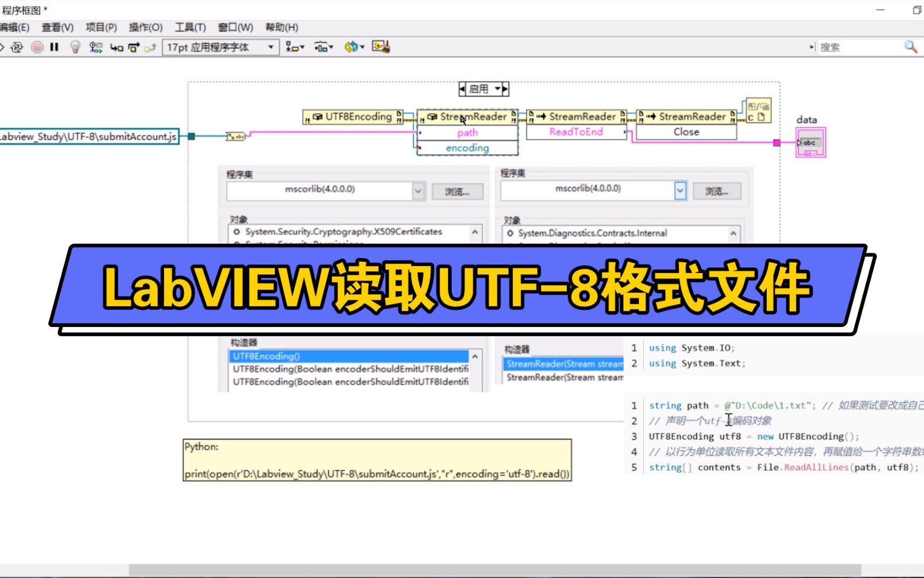Step into the node
The height and width of the screenshot is (578, 924).
118,47
